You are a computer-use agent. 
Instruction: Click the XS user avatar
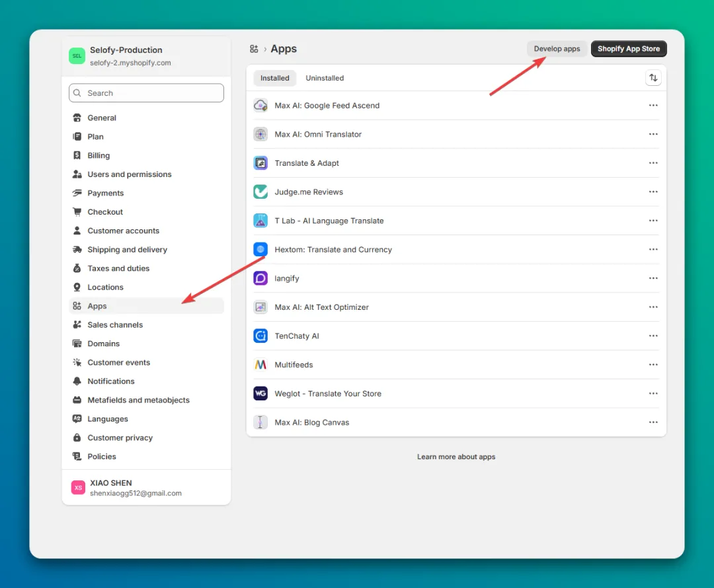click(x=78, y=488)
